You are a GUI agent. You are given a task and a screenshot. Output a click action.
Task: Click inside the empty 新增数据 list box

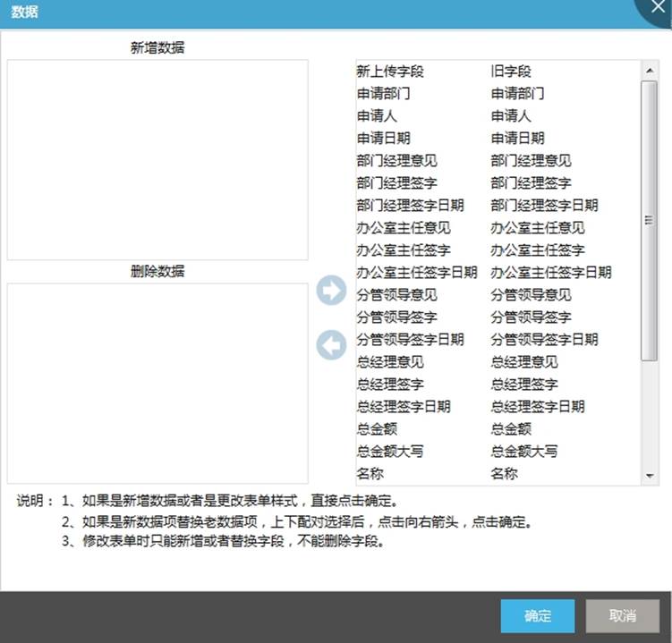tap(157, 159)
